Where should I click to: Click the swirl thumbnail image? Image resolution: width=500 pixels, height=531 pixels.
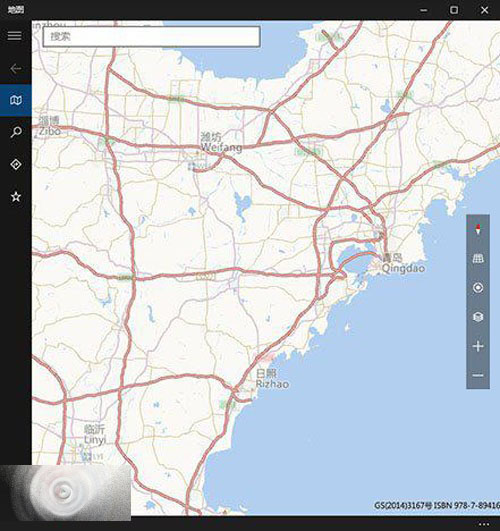click(x=65, y=493)
